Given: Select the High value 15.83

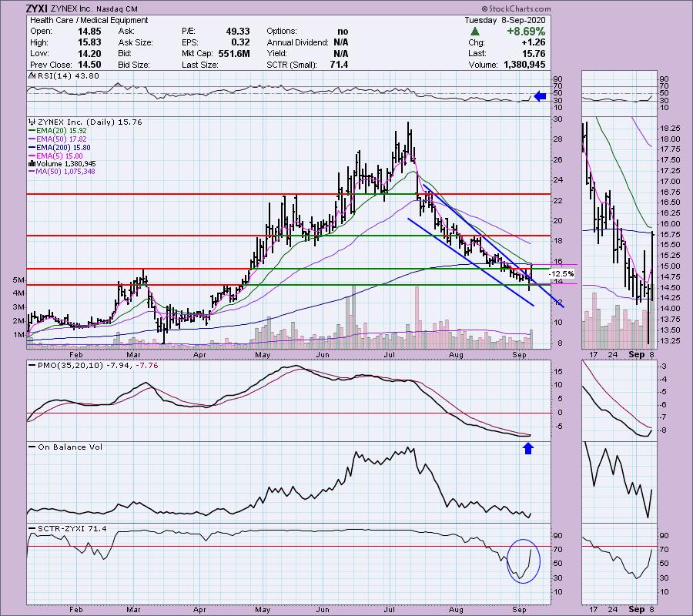Looking at the screenshot, I should point(90,42).
